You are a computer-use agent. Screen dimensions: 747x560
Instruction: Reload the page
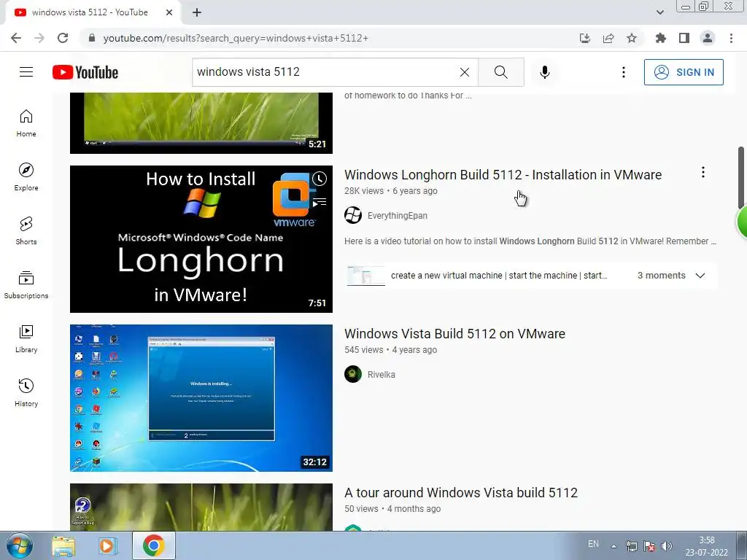63,38
